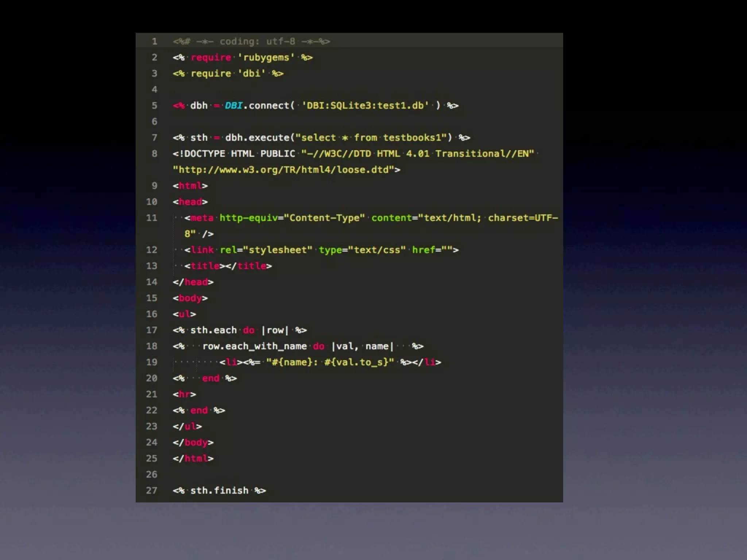Click the closing head tag on line 14

coord(193,282)
